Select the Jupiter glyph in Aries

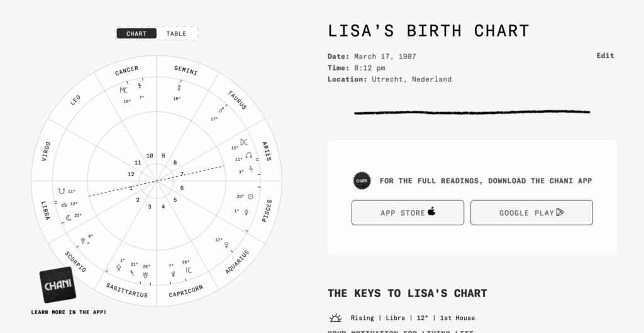pyautogui.click(x=252, y=169)
